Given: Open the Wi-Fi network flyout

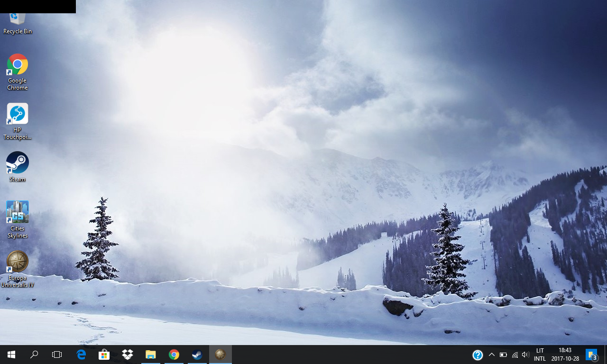Looking at the screenshot, I should [515, 355].
